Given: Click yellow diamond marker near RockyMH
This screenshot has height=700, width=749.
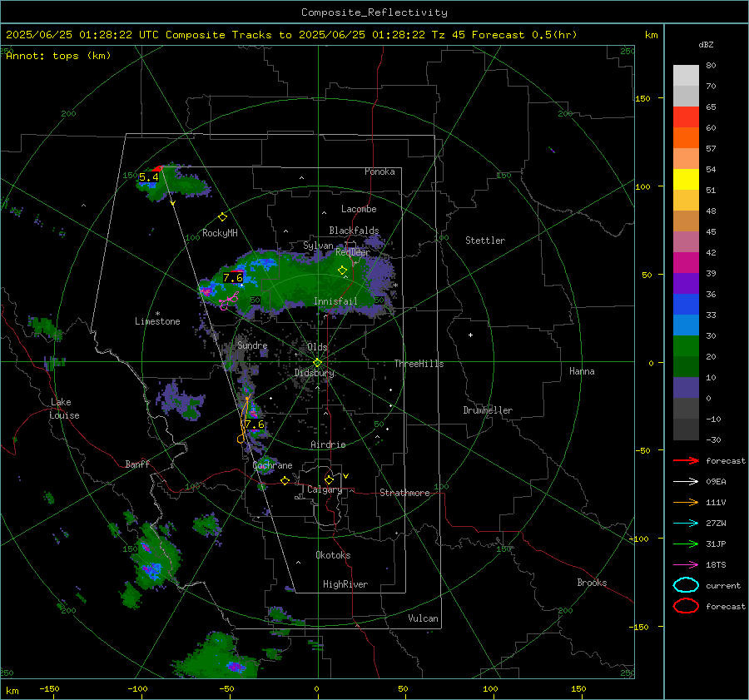Looking at the screenshot, I should click(222, 217).
